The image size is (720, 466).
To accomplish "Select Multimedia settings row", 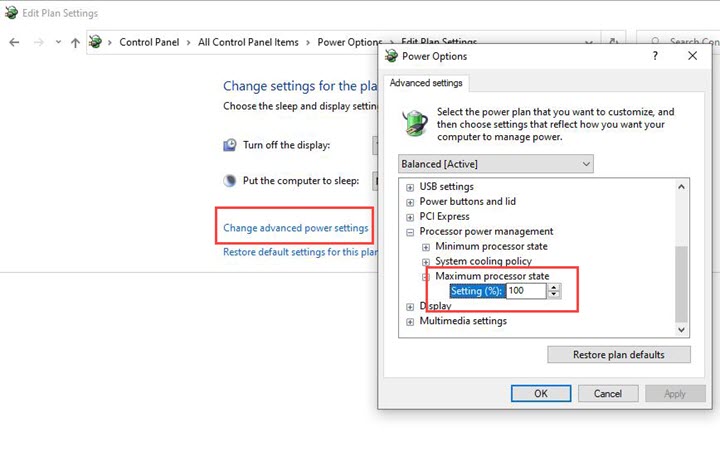I will pos(463,321).
